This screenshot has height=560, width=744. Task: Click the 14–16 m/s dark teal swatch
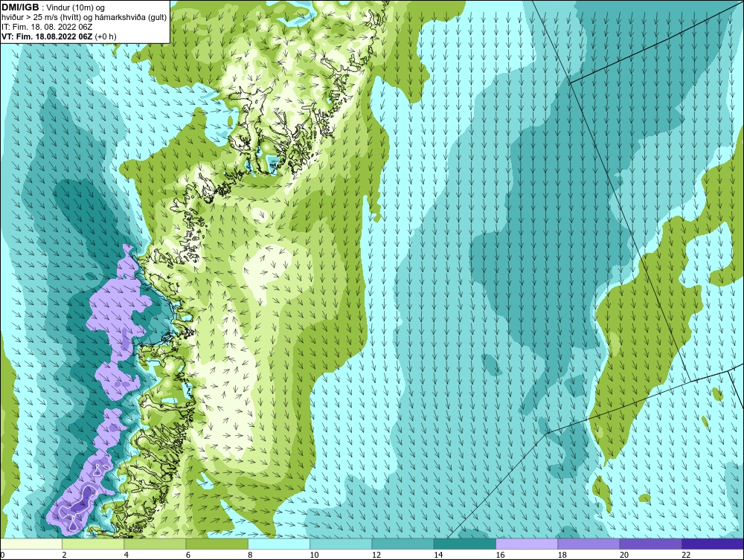pyautogui.click(x=465, y=544)
